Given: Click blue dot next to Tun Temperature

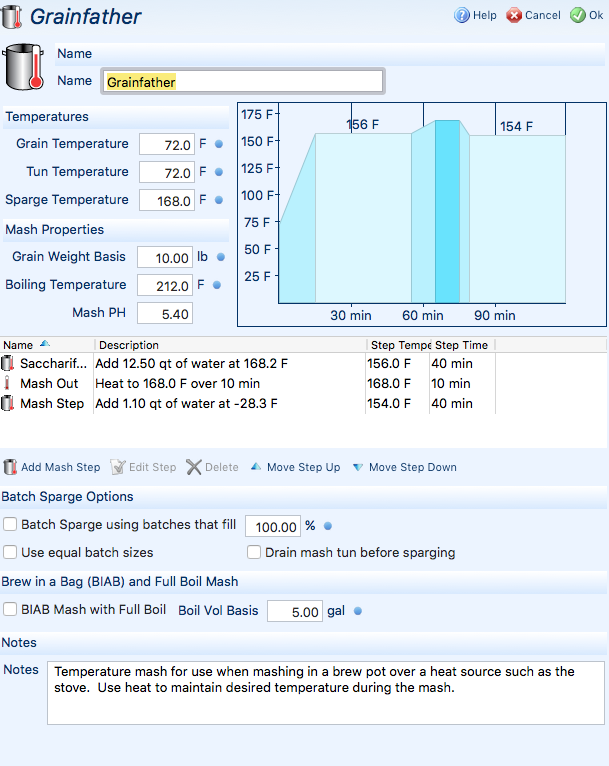Looking at the screenshot, I should click(x=219, y=172).
